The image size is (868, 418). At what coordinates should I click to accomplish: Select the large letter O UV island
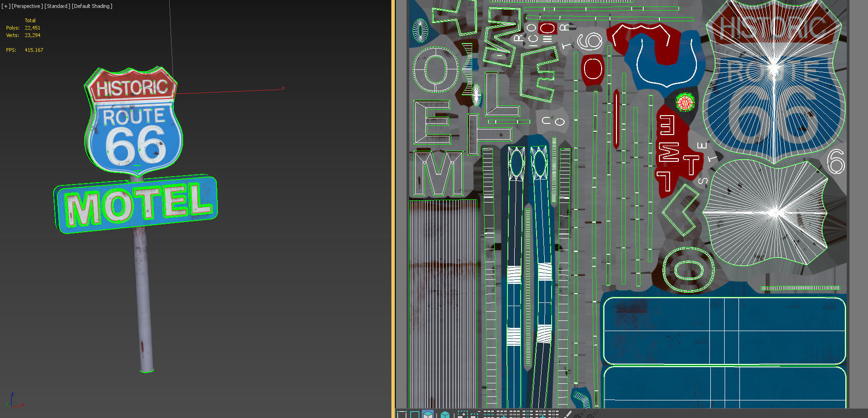pos(435,70)
